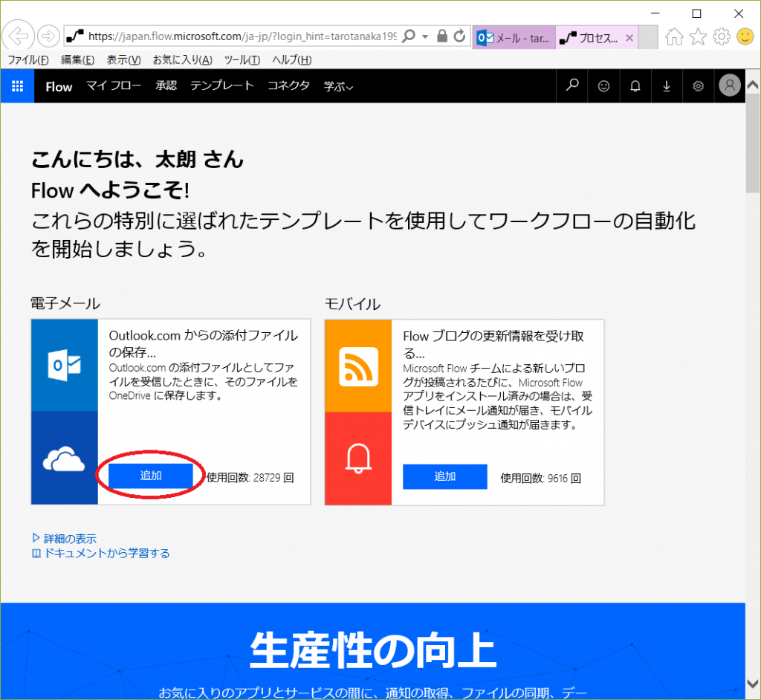Open the ヘルプ(H) menu

pos(291,60)
